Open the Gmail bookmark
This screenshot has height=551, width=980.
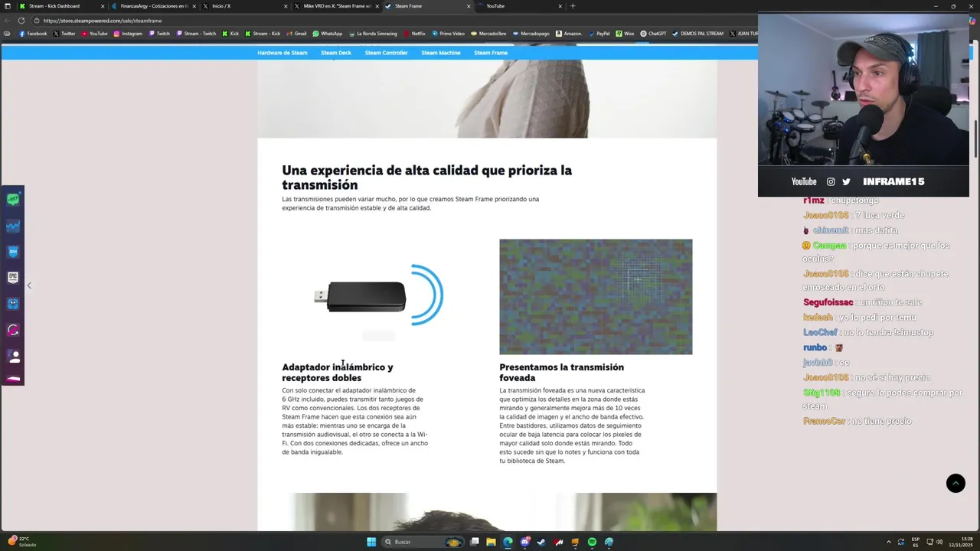(x=296, y=34)
